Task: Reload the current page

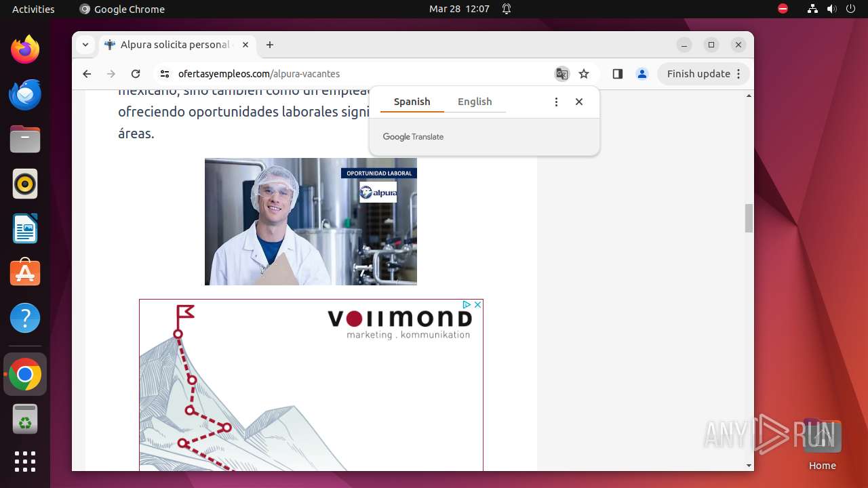Action: pos(136,74)
